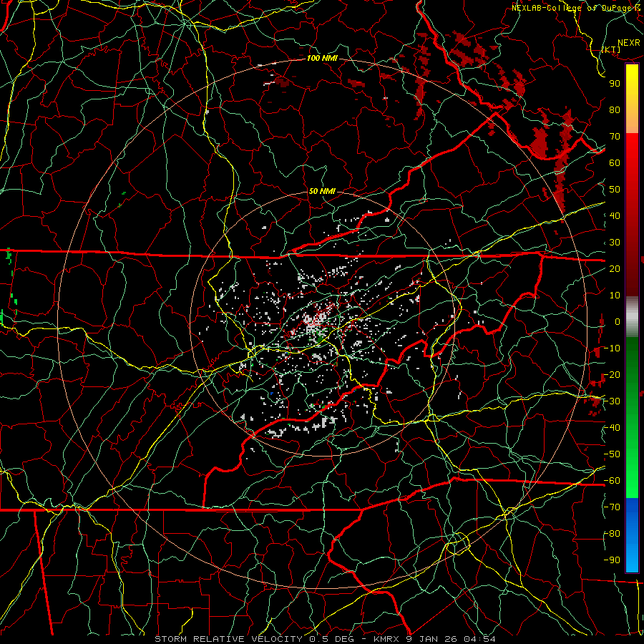Image resolution: width=644 pixels, height=644 pixels.
Task: Click the -80 scale label
Action: [612, 534]
